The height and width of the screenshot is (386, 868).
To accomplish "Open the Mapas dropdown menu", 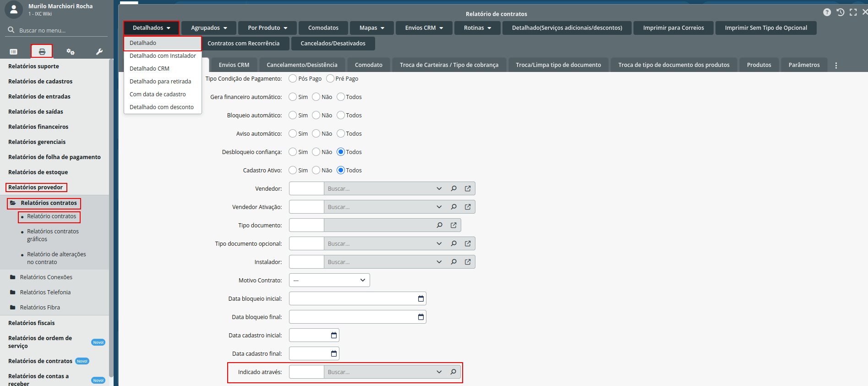I will [x=372, y=28].
